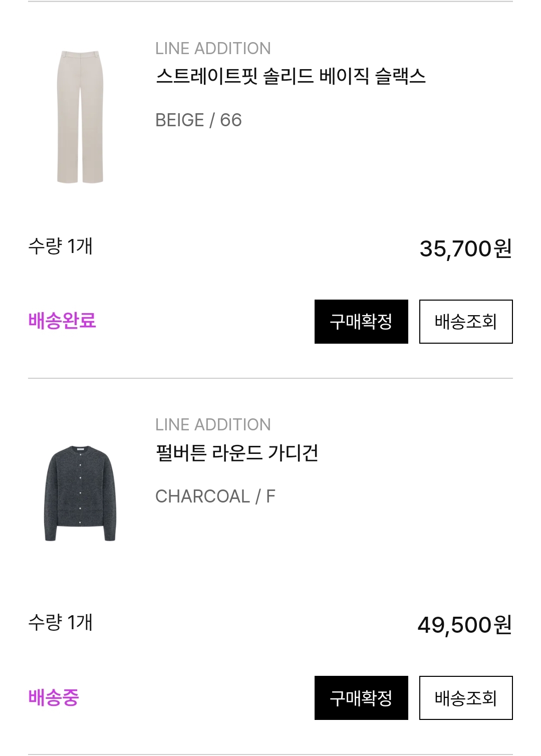Confirm purchase (구매확정) for the cardigan
Screen dimensions: 541x756
pos(361,698)
